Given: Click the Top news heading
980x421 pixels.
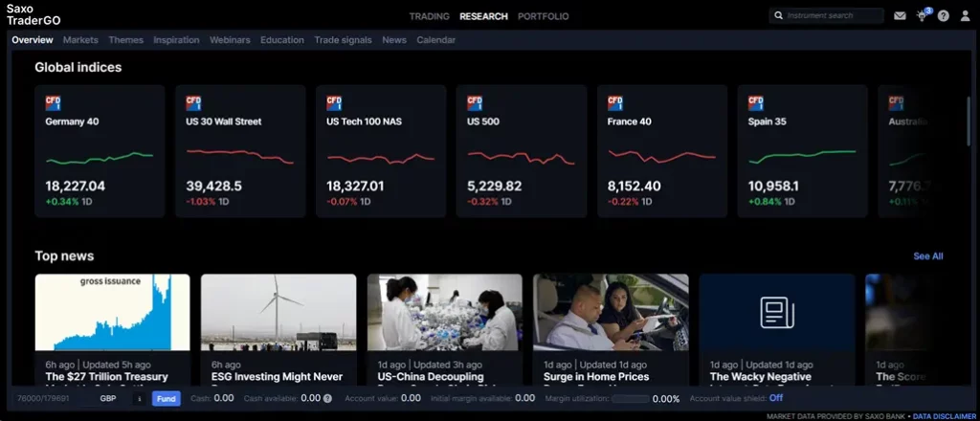Looking at the screenshot, I should (64, 256).
